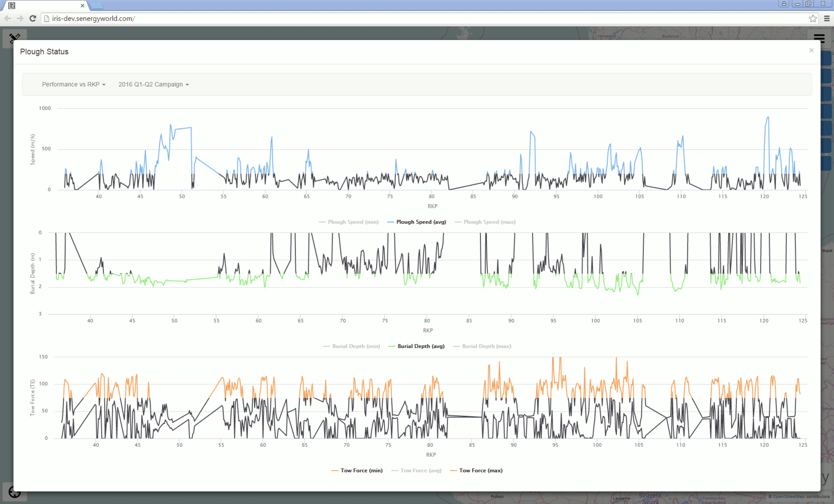This screenshot has width=834, height=504.
Task: Click the RKP label under the burial depth chart
Action: (x=428, y=330)
